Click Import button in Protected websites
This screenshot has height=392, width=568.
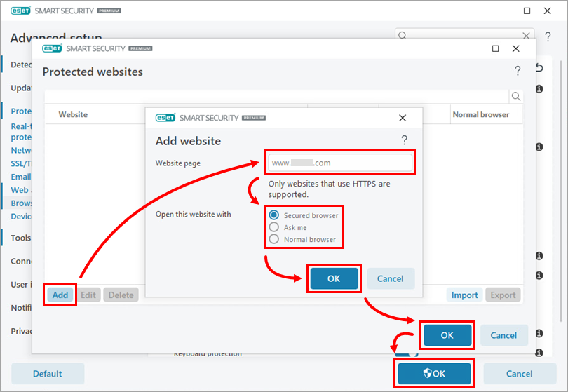(x=464, y=295)
